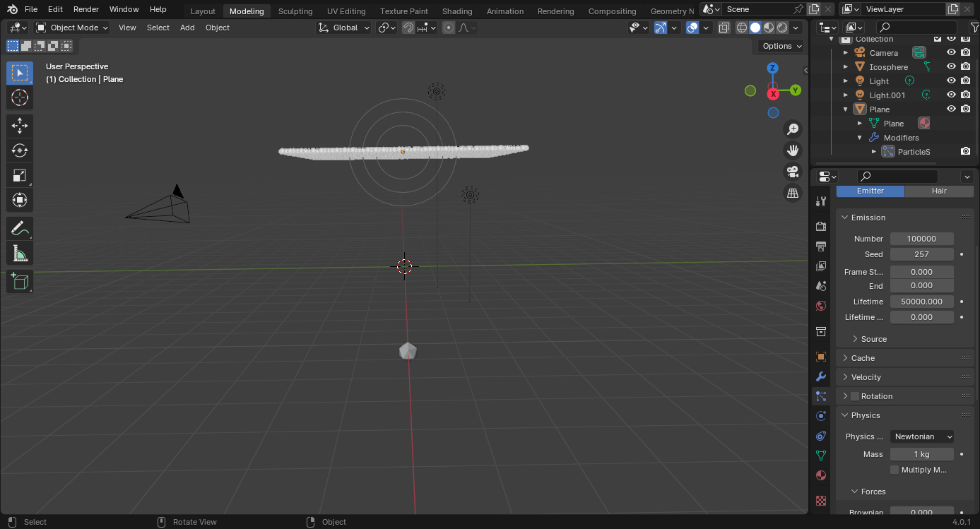The image size is (980, 529).
Task: Open the World properties tab
Action: tap(821, 306)
